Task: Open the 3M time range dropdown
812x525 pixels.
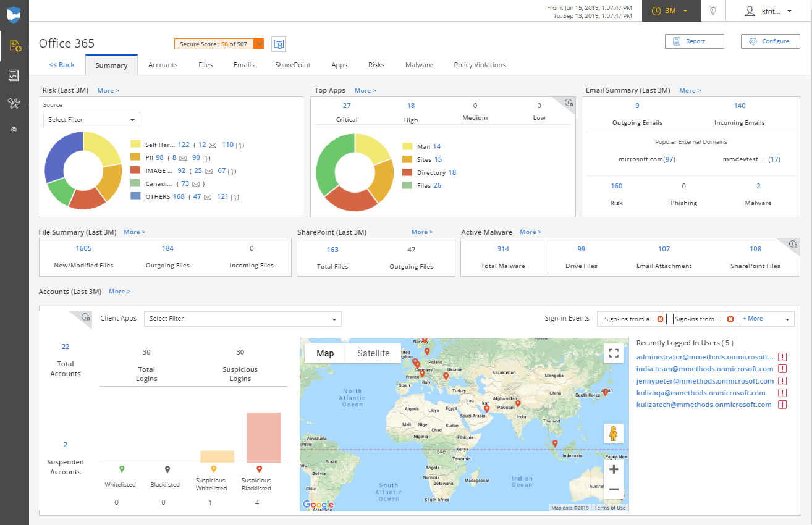Action: point(671,10)
